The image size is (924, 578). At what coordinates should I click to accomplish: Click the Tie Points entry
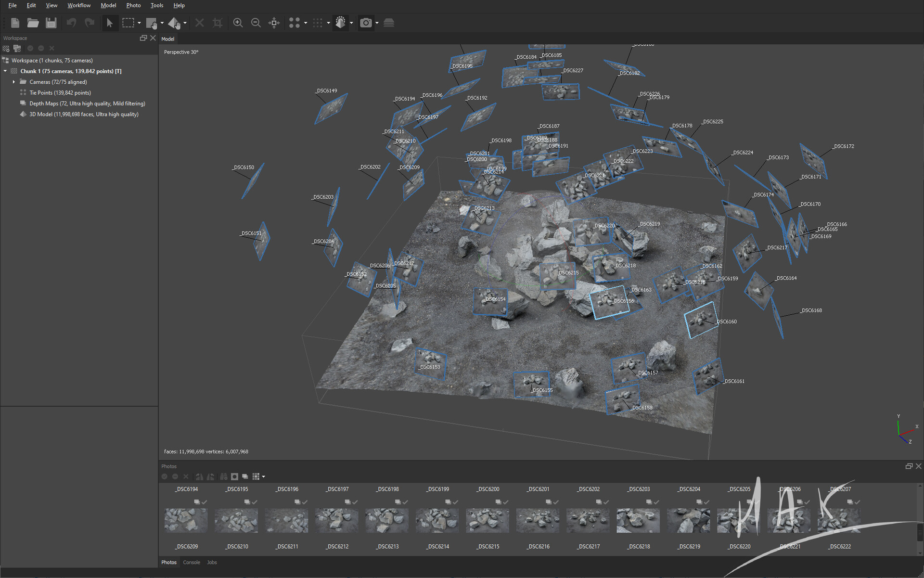pyautogui.click(x=60, y=92)
